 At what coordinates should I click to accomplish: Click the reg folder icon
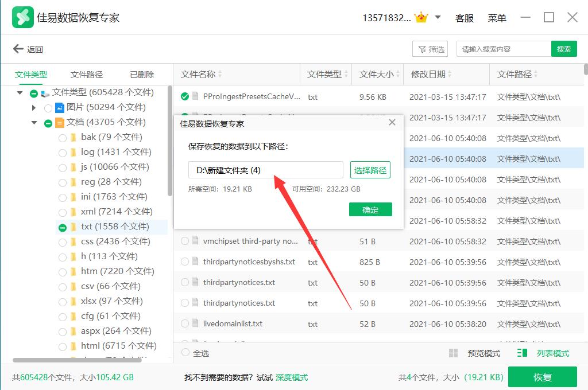pyautogui.click(x=73, y=182)
